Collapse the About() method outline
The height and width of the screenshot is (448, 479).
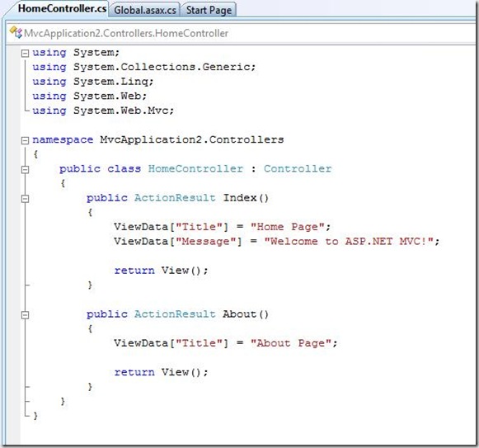(25, 315)
